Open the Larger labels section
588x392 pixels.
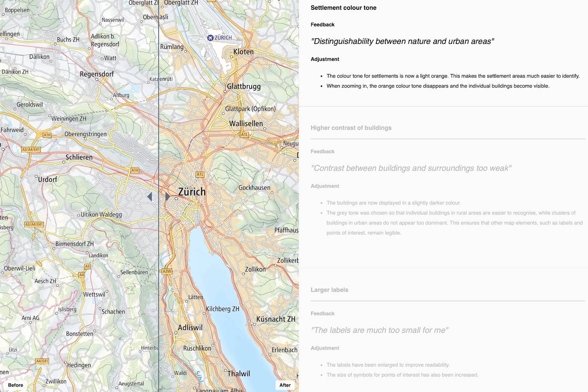[329, 290]
